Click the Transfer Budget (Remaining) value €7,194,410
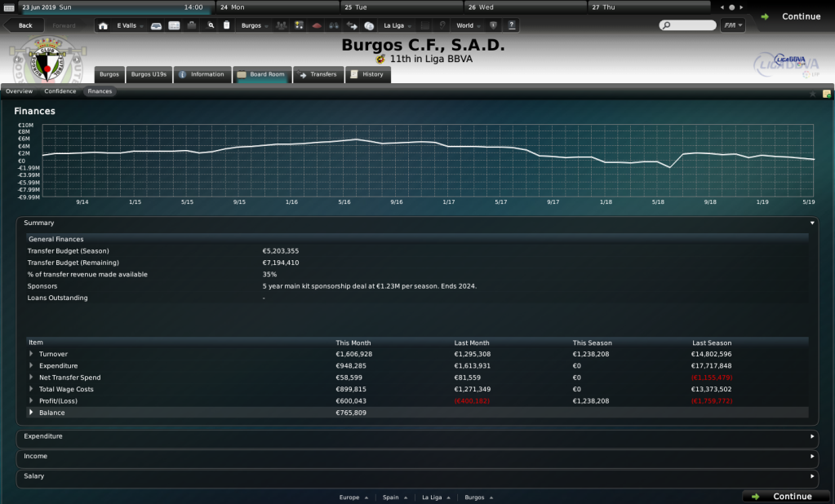Screen dimensions: 835x504 (281, 263)
